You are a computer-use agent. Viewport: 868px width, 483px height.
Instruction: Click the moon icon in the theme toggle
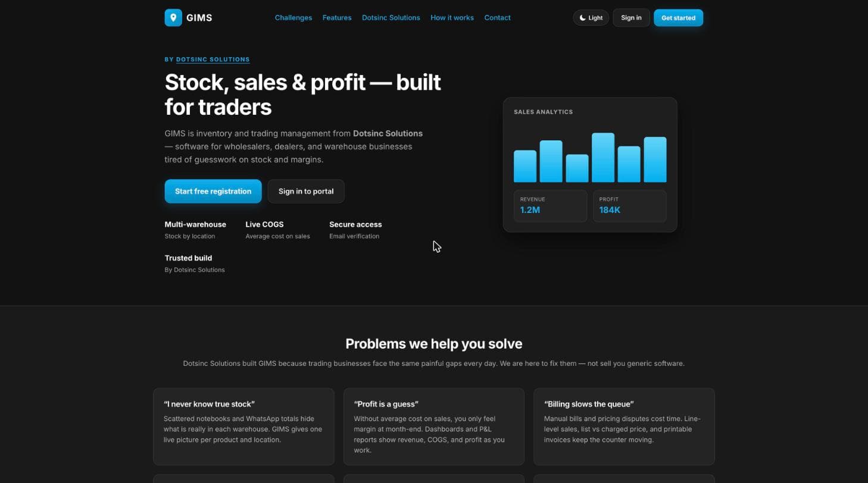pos(583,18)
